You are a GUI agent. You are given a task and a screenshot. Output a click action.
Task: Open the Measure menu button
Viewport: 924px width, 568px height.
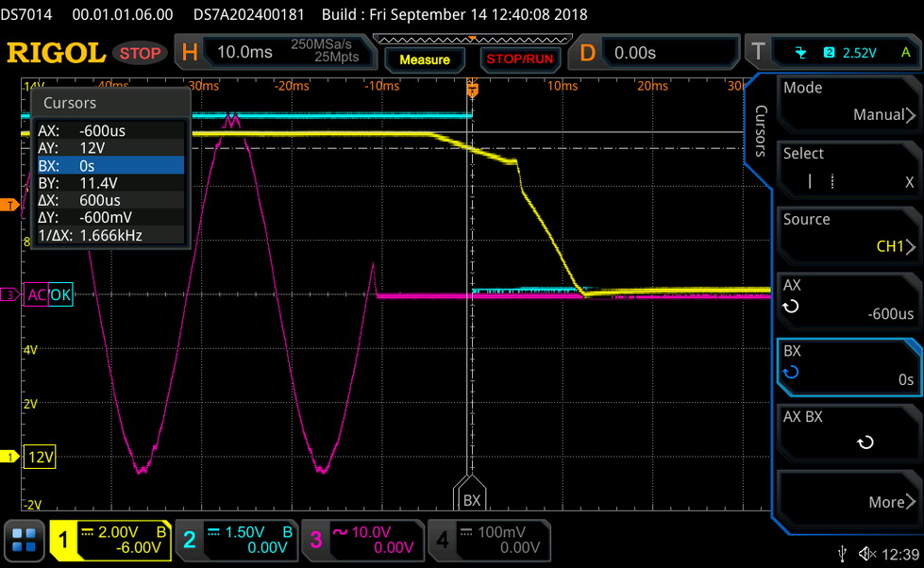click(425, 59)
